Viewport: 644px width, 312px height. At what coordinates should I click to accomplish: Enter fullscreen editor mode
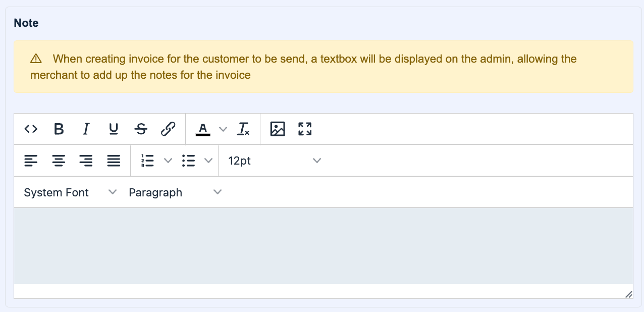(305, 129)
